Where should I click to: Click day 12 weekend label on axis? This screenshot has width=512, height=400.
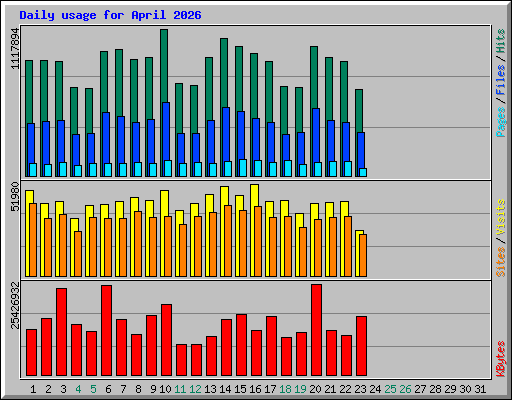pos(195,389)
